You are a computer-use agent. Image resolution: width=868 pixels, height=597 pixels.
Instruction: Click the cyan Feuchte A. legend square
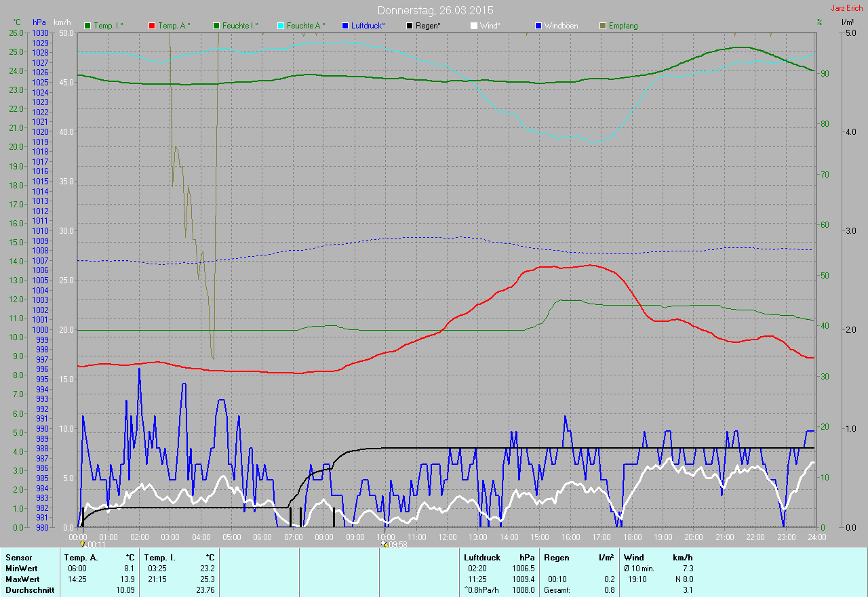(x=281, y=26)
